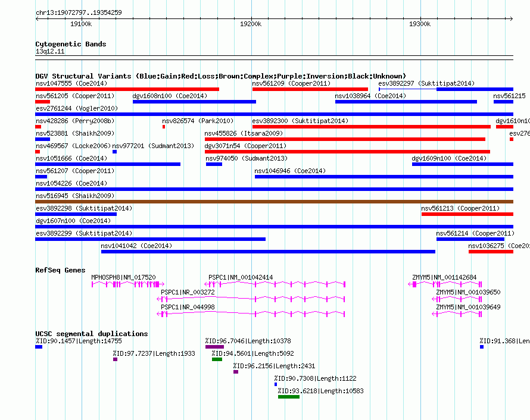This screenshot has height=420, width=530.
Task: Select PSPC1|NM_001042414 gene label
Action: tap(241, 277)
